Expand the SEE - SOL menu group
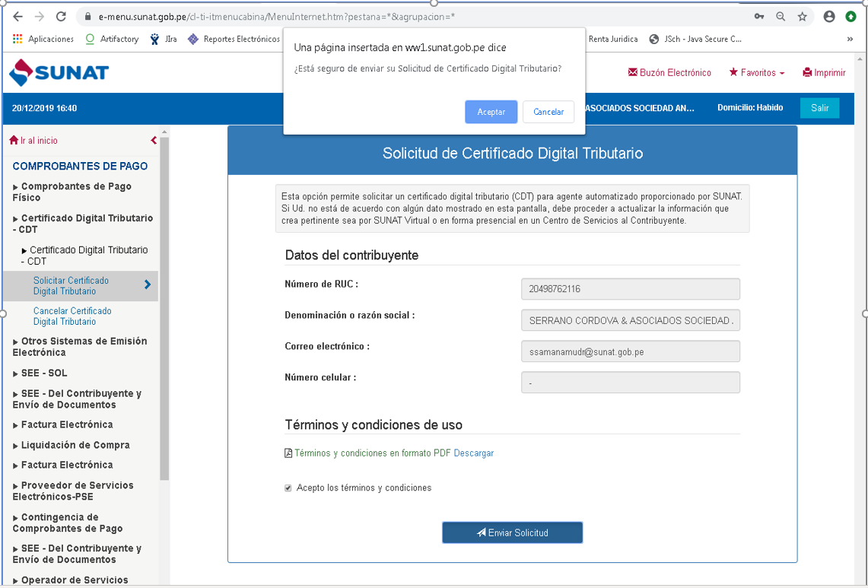Screen dimensions: 868x588 43,373
